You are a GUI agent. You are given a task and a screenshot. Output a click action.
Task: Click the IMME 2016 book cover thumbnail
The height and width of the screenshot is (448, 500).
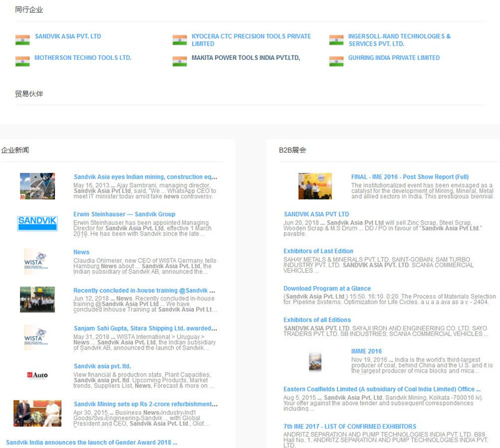click(x=315, y=361)
